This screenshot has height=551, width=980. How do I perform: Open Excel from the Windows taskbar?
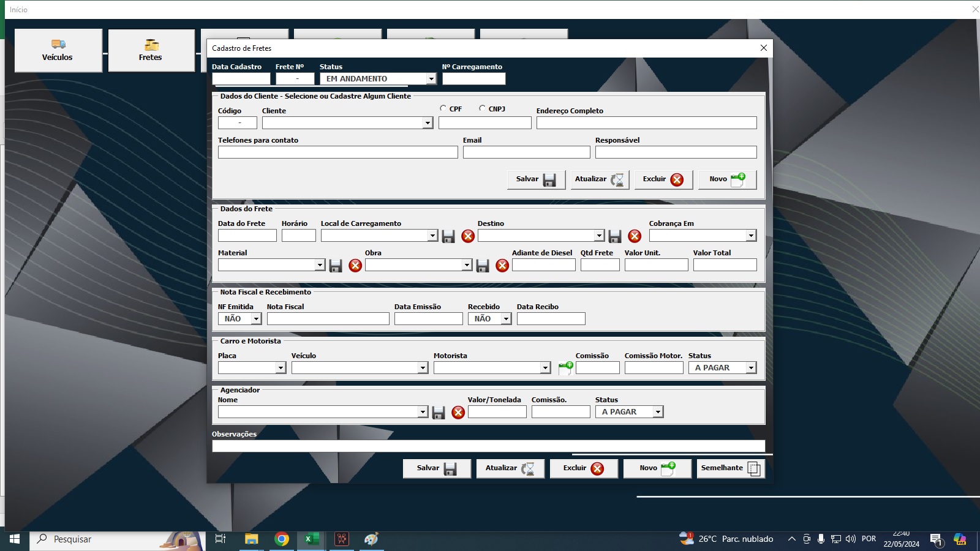(x=311, y=539)
